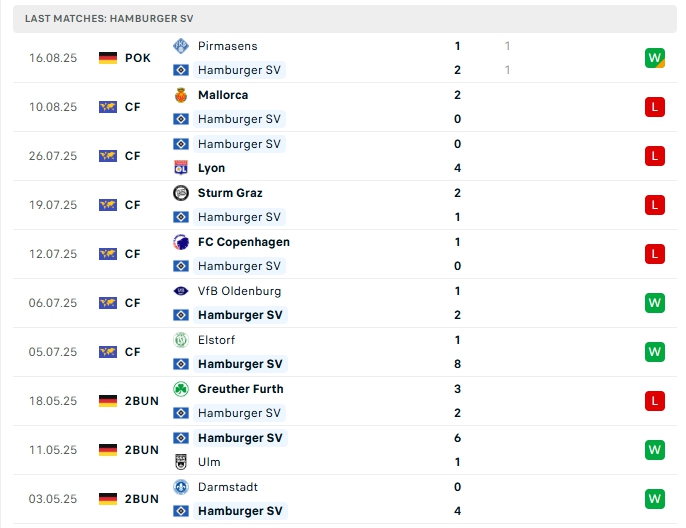Click the Sturm Graz club crest

pyautogui.click(x=181, y=193)
